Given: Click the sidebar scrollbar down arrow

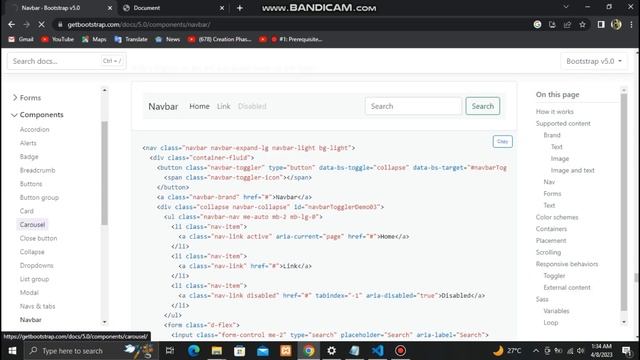Looking at the screenshot, I should [104, 322].
